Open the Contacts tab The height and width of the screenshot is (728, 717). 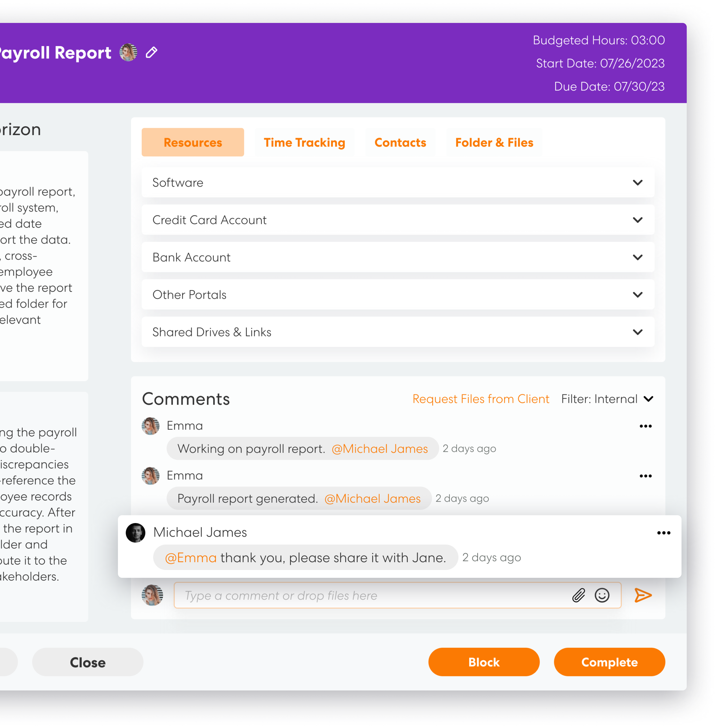click(400, 143)
